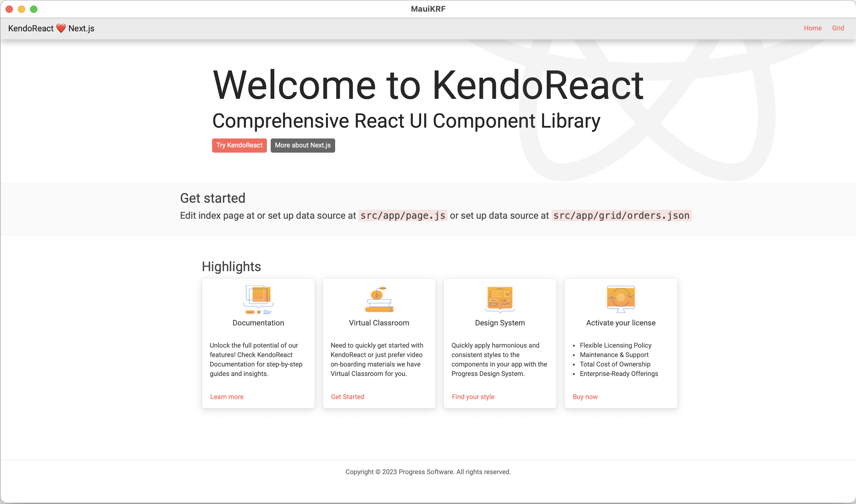Viewport: 856px width, 504px height.
Task: Click the Total Cost of Ownership bullet
Action: tap(615, 364)
